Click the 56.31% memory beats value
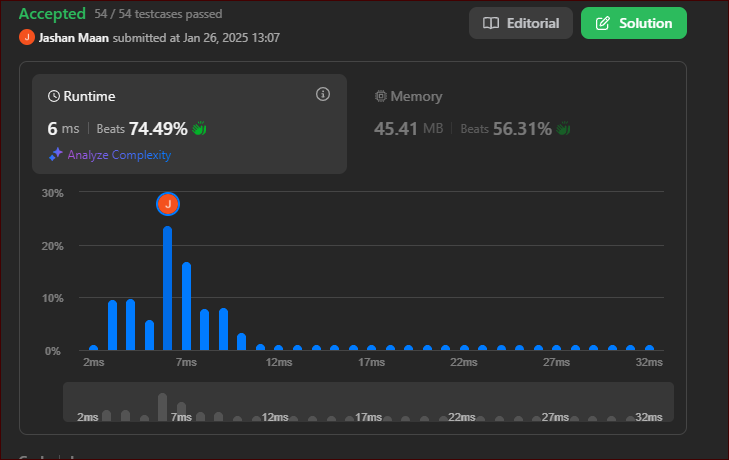Image resolution: width=729 pixels, height=460 pixels. (522, 129)
